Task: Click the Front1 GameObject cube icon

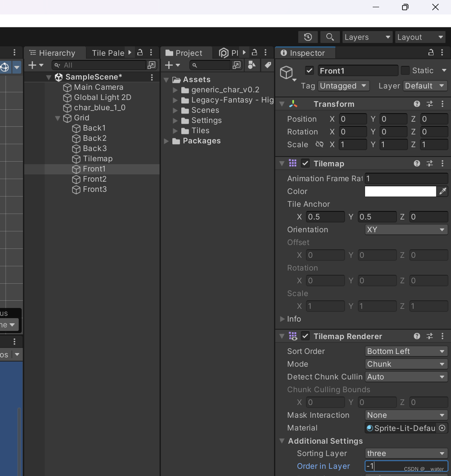Action: click(286, 73)
